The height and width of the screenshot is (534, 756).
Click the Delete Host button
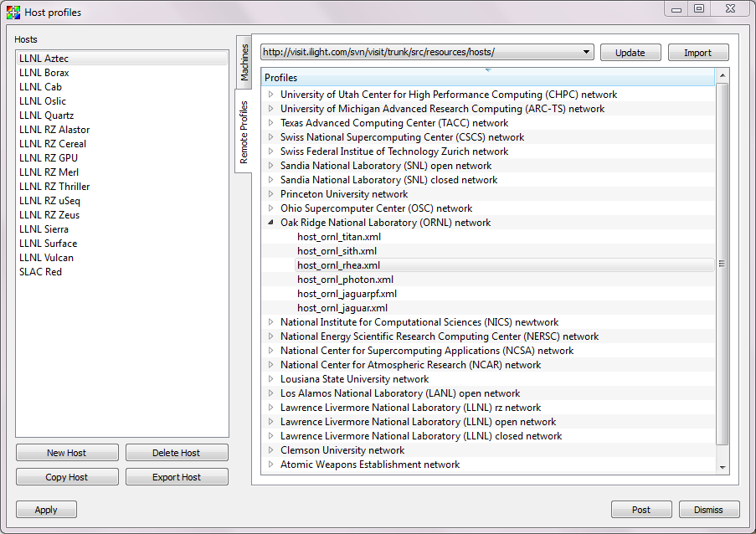pyautogui.click(x=177, y=453)
